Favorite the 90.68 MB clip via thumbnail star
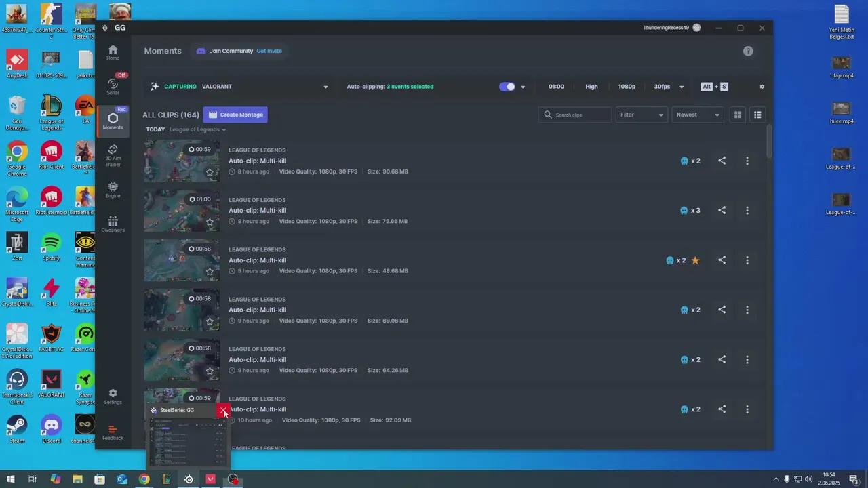Viewport: 868px width, 488px height. click(x=210, y=172)
